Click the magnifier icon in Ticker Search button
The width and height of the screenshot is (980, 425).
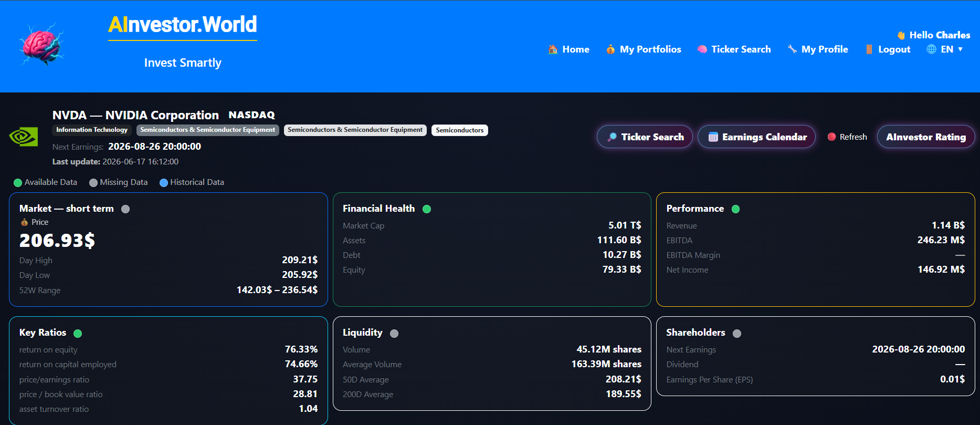pyautogui.click(x=612, y=137)
